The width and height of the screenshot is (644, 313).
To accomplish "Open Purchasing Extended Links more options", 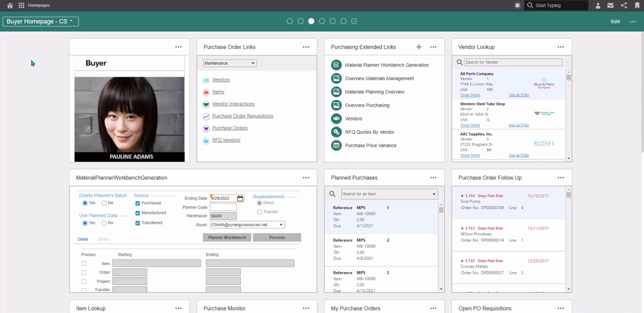I will click(x=433, y=47).
